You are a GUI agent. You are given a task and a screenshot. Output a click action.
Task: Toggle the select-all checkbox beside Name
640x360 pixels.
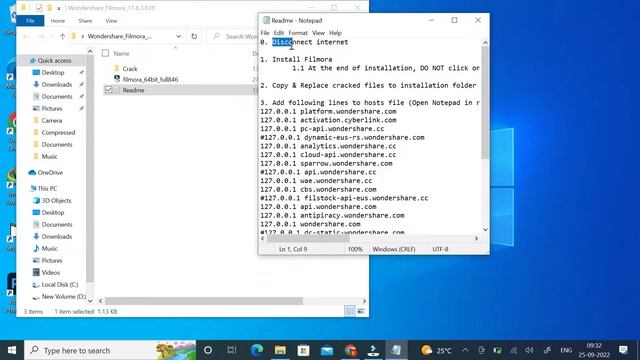coord(105,53)
